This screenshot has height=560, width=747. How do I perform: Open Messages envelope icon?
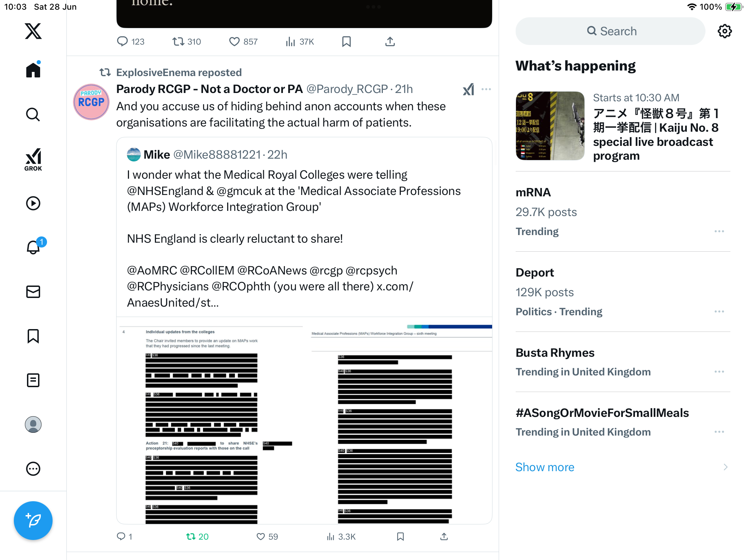coord(33,292)
